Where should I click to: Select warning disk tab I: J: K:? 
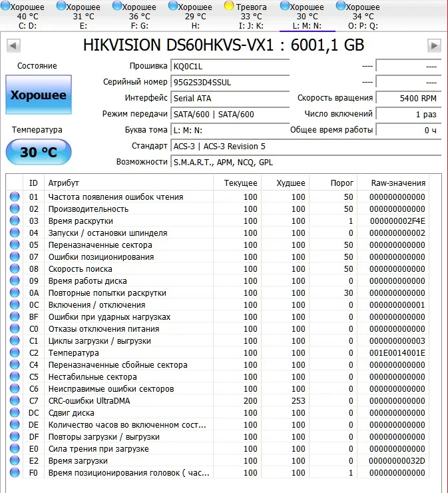(x=252, y=16)
